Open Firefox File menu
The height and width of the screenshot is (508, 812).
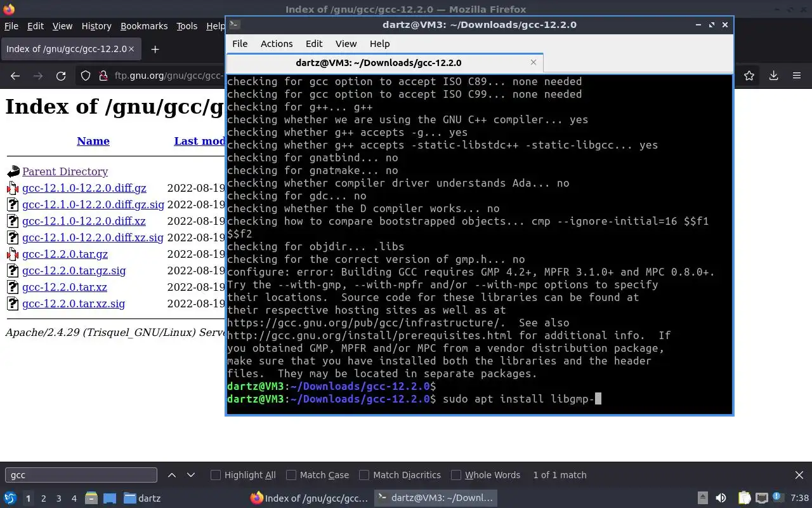point(11,26)
